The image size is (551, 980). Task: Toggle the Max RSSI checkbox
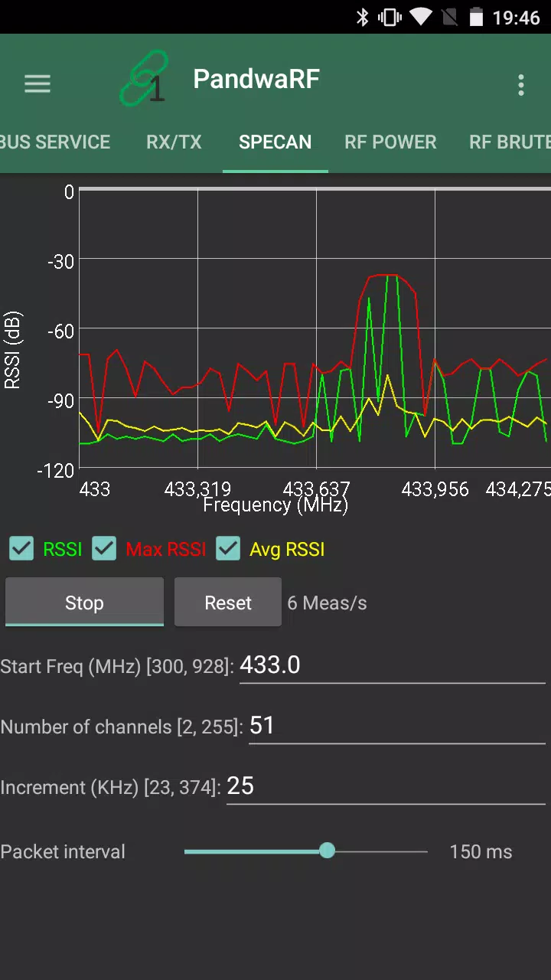pyautogui.click(x=104, y=548)
